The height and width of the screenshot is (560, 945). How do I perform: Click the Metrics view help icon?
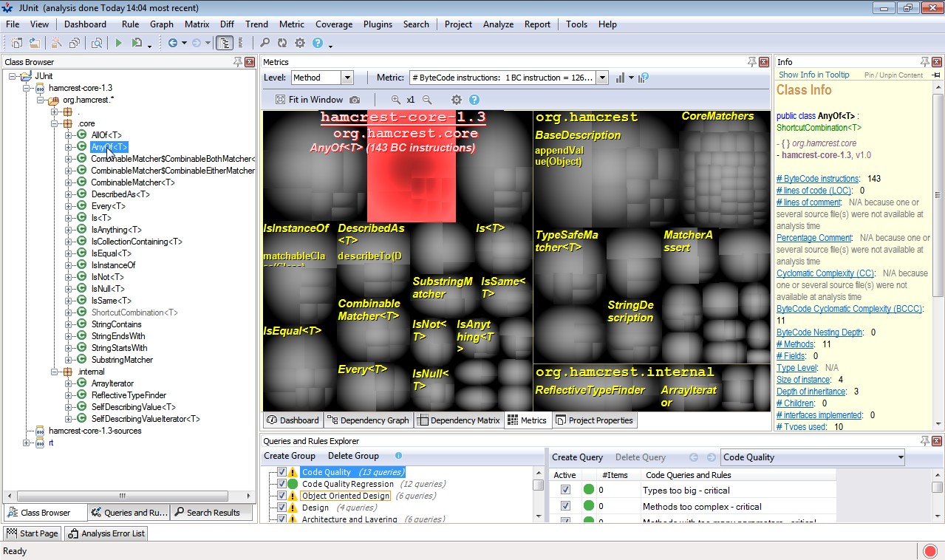coord(474,100)
